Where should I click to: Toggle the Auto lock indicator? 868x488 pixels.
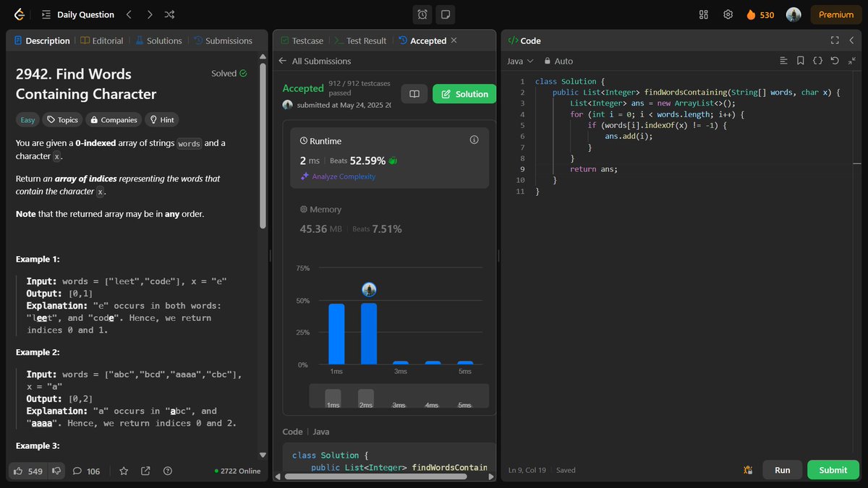558,61
